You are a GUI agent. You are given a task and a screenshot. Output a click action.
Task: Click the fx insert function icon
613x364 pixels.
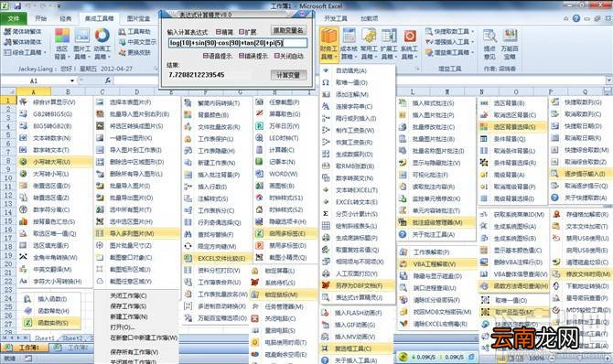(x=108, y=80)
